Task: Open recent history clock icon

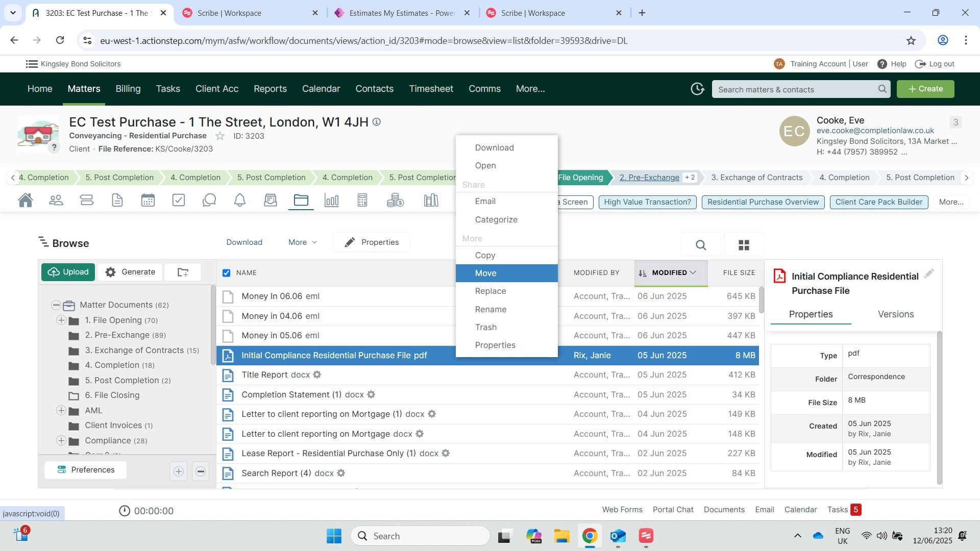Action: [697, 89]
